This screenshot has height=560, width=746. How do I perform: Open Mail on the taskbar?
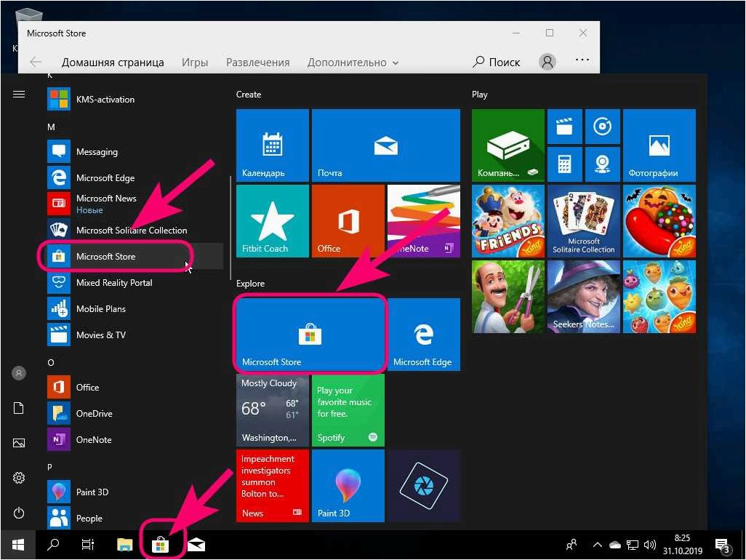[196, 545]
